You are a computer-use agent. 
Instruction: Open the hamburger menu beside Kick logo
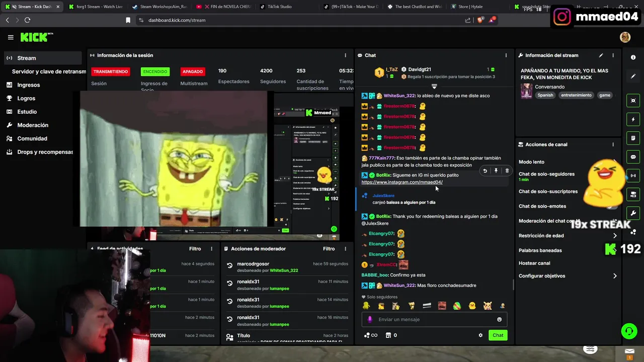tap(11, 37)
